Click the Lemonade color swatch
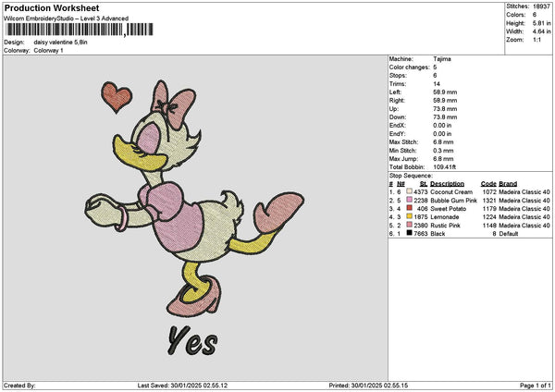Viewport: 555px width, 392px height. point(409,216)
